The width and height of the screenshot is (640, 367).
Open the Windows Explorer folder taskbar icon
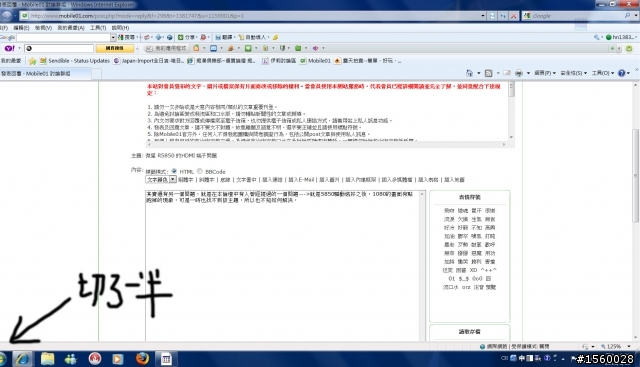pos(47,359)
